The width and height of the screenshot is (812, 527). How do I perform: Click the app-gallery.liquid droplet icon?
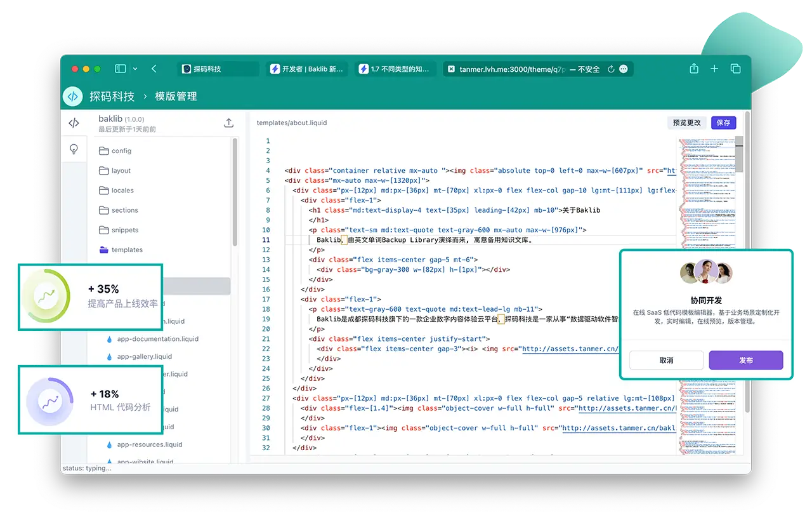(x=109, y=357)
